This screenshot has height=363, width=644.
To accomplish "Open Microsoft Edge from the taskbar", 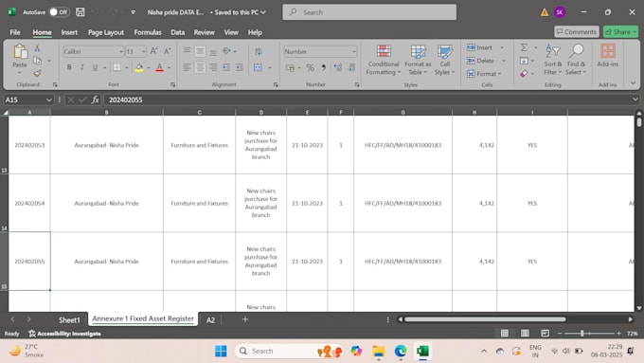I will coord(401,351).
